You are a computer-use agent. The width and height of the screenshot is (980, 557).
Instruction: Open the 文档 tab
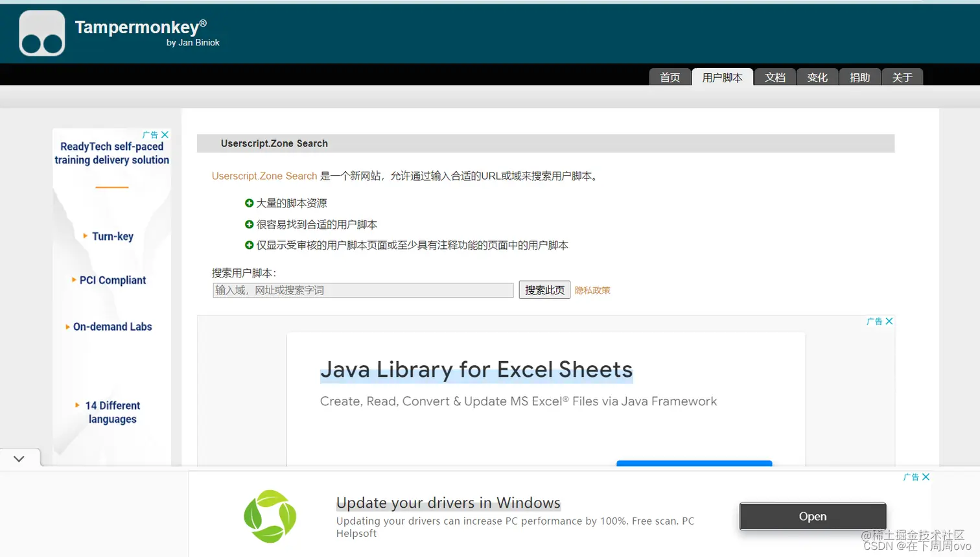pos(775,77)
